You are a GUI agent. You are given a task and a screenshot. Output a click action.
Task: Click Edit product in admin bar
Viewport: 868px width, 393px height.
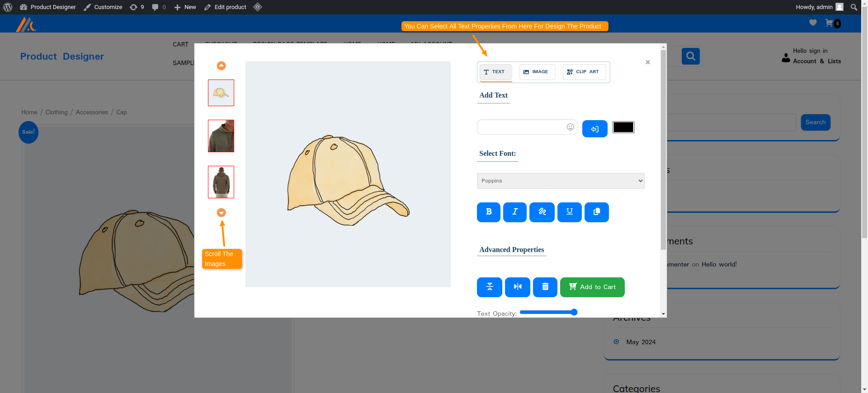pyautogui.click(x=225, y=7)
